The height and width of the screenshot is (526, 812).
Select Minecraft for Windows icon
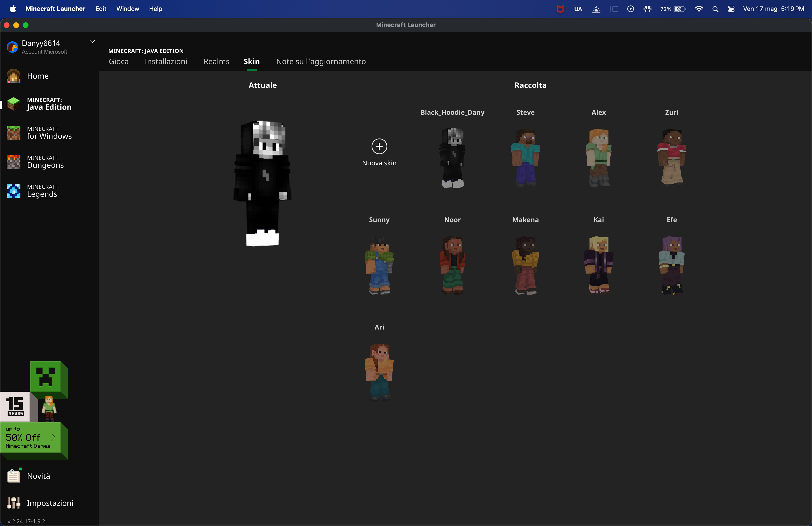(x=14, y=133)
